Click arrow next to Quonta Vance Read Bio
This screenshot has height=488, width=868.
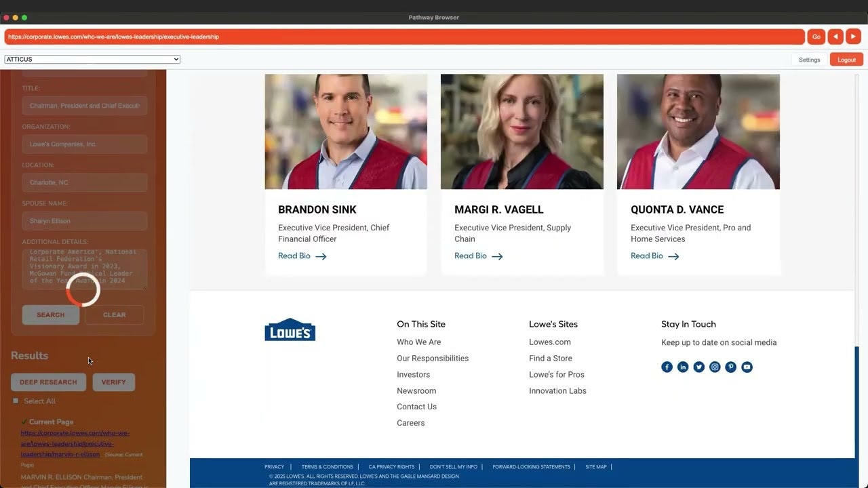[673, 256]
